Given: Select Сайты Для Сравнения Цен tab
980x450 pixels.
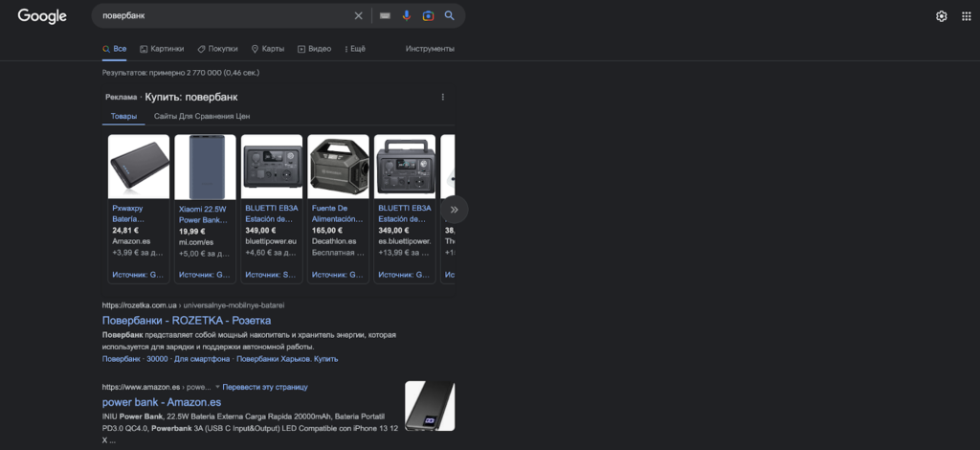Looking at the screenshot, I should pos(202,116).
